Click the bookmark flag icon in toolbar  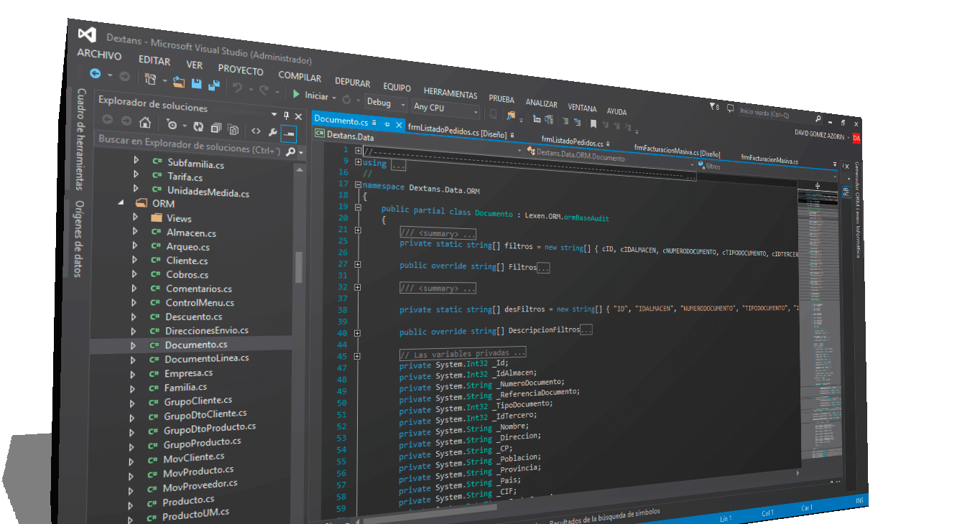coord(593,124)
